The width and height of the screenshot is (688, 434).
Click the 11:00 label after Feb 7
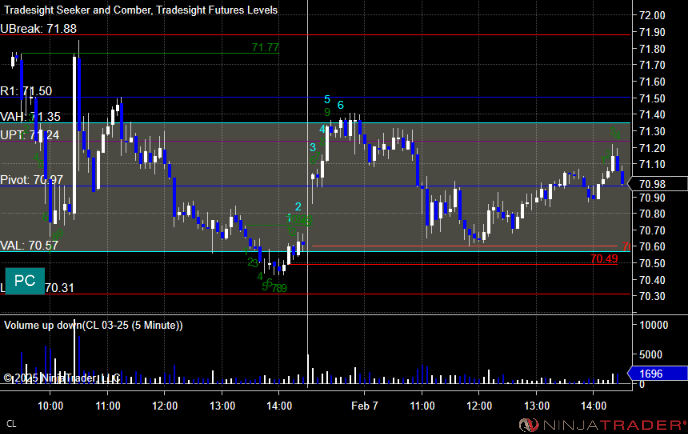422,406
